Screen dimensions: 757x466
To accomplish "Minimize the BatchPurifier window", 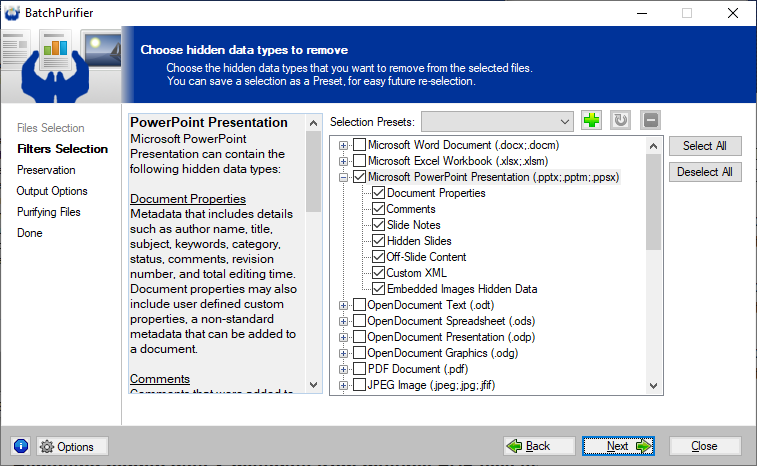I will point(642,13).
